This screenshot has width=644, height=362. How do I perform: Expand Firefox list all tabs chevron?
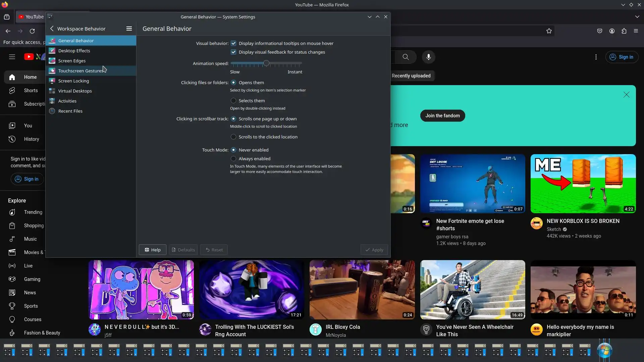click(637, 16)
